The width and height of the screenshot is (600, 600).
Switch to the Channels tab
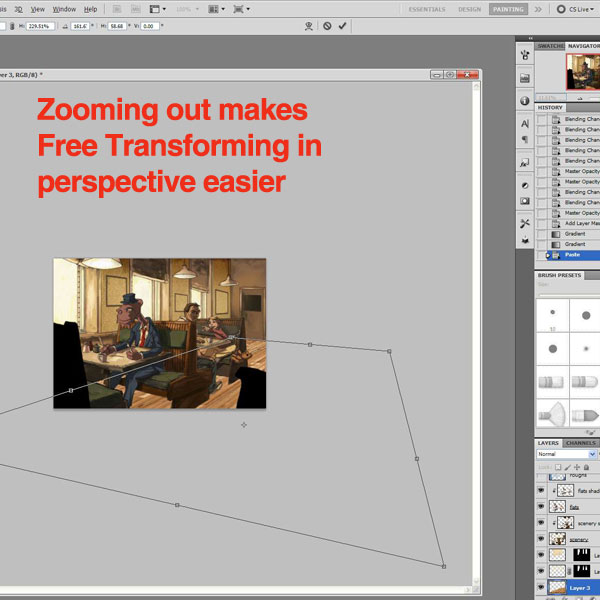pos(580,443)
